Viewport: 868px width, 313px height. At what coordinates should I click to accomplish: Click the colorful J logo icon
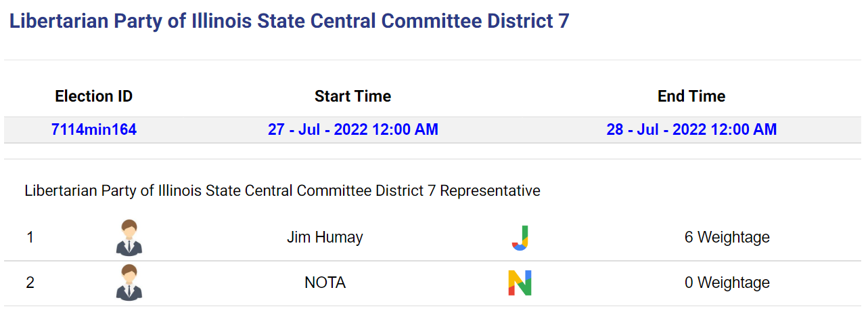point(520,238)
